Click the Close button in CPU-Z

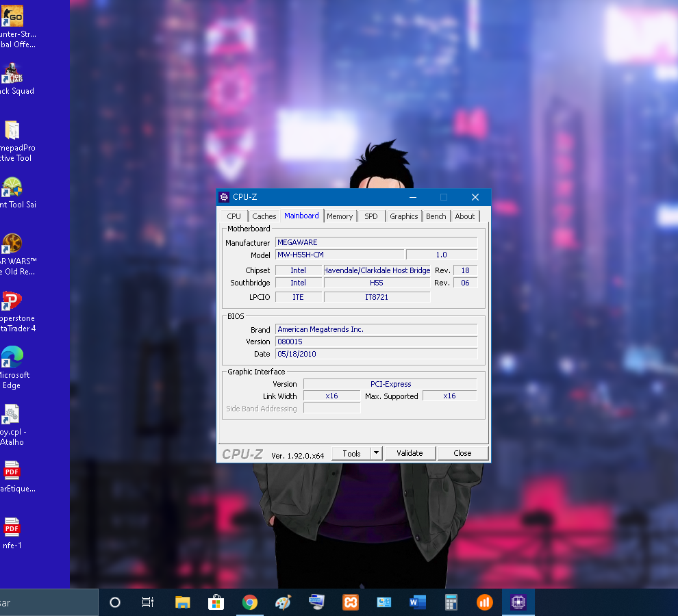point(463,453)
